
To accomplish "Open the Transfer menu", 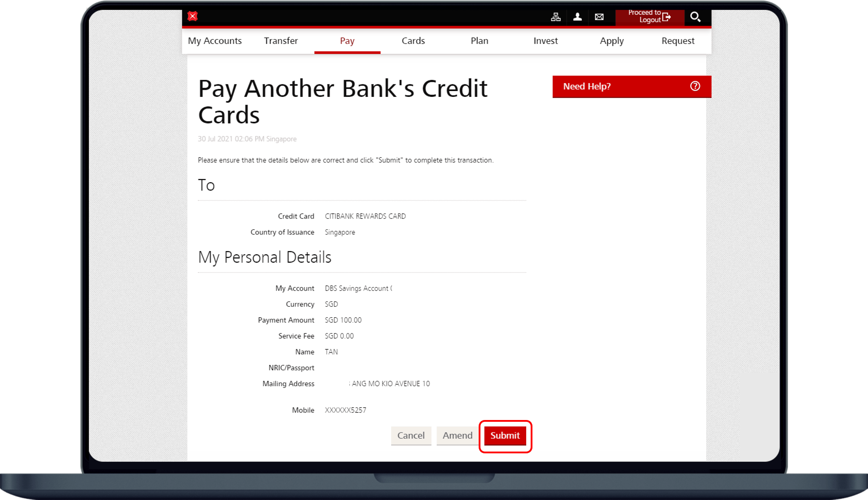I will [280, 41].
